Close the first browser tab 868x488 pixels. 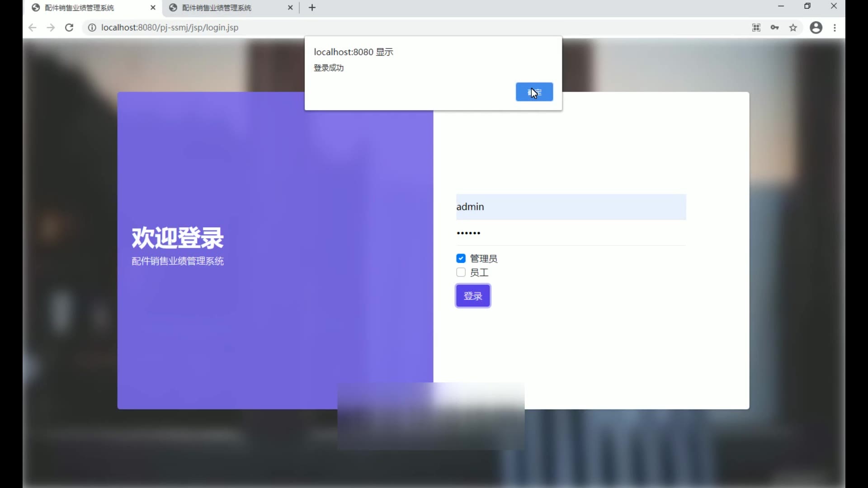(x=153, y=8)
